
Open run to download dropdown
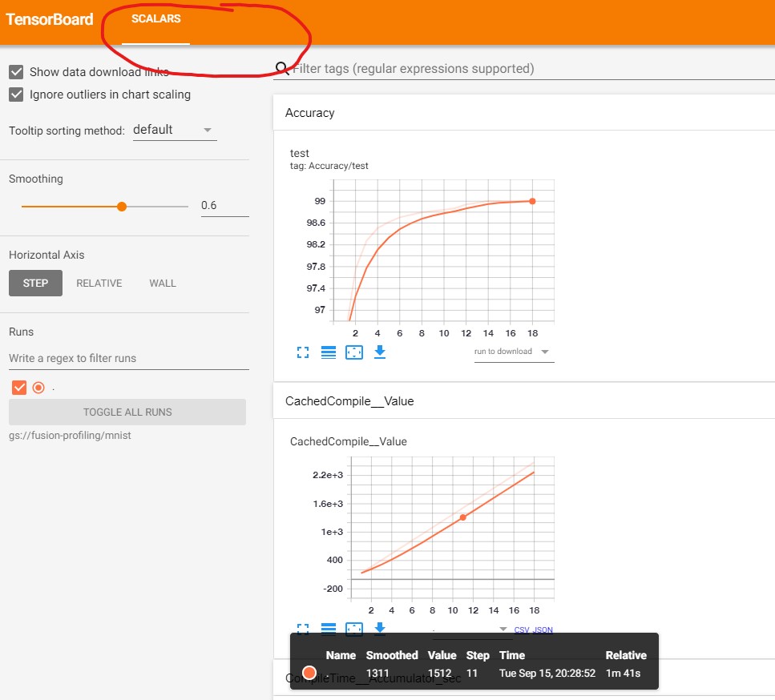click(514, 352)
